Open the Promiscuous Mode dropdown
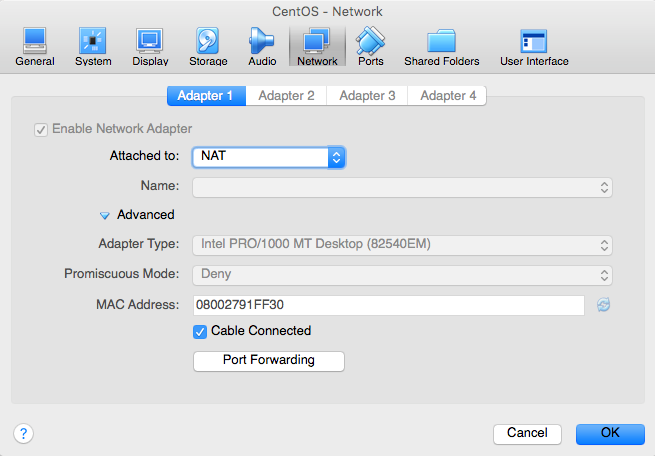The width and height of the screenshot is (655, 456). pyautogui.click(x=402, y=275)
